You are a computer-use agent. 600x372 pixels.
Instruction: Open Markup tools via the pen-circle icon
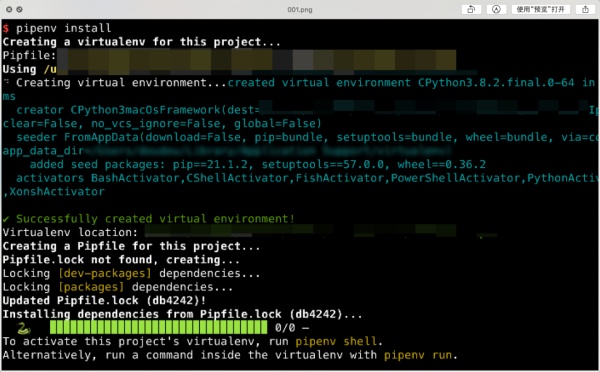tap(496, 10)
